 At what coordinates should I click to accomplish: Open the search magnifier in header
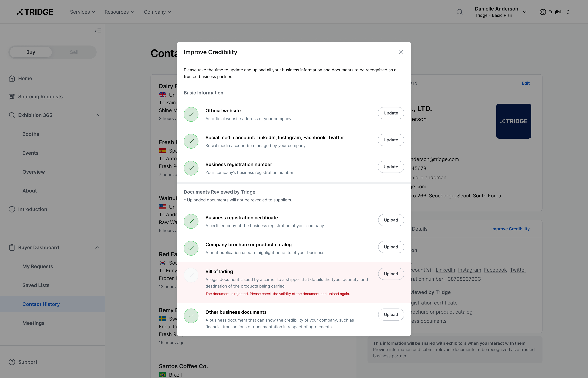459,12
